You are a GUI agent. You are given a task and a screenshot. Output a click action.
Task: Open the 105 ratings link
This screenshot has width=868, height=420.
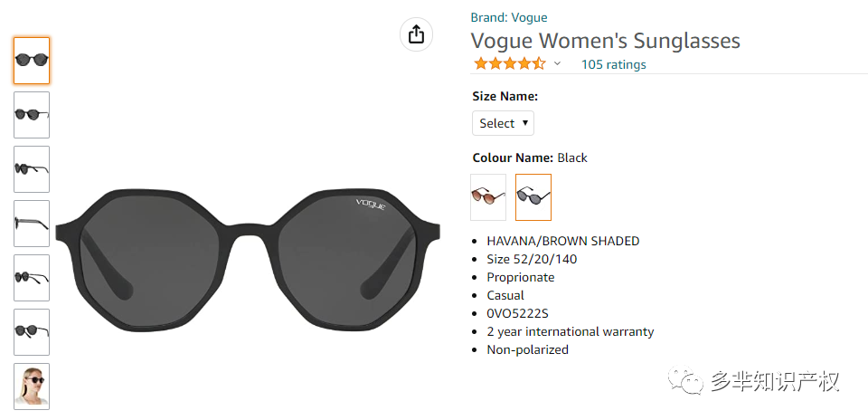click(613, 65)
